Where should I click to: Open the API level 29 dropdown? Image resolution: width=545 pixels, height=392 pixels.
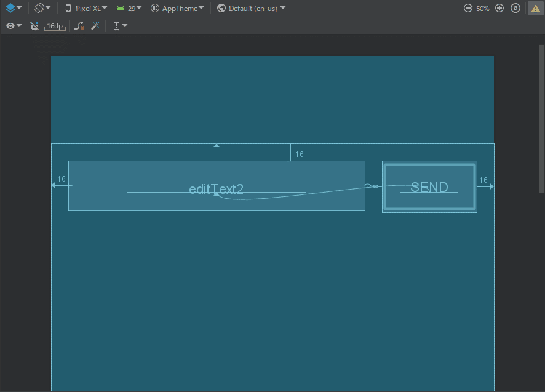129,9
